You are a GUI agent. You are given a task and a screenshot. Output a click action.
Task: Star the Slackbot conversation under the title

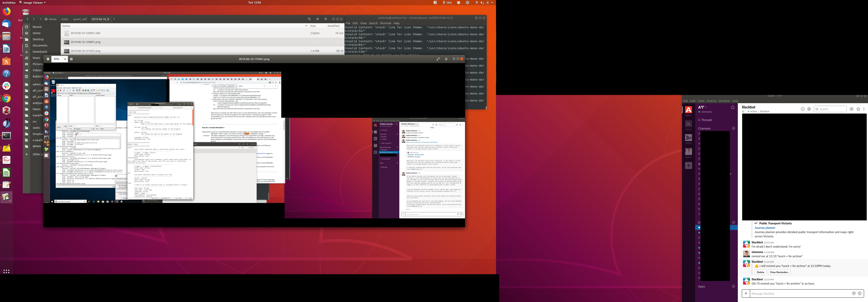(x=743, y=112)
